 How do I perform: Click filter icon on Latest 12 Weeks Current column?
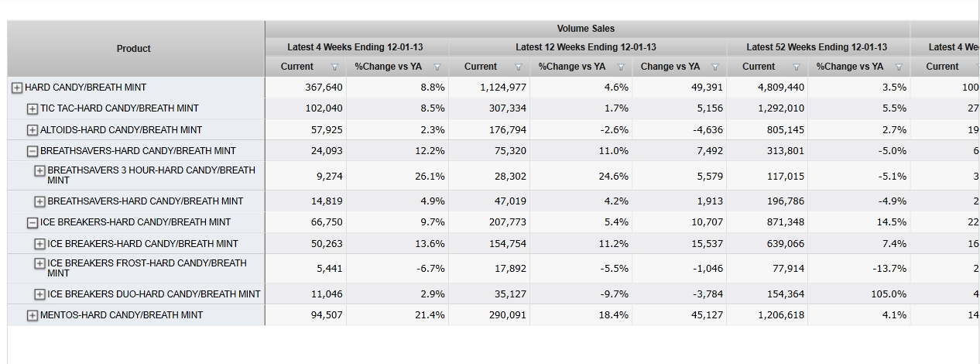pyautogui.click(x=518, y=67)
